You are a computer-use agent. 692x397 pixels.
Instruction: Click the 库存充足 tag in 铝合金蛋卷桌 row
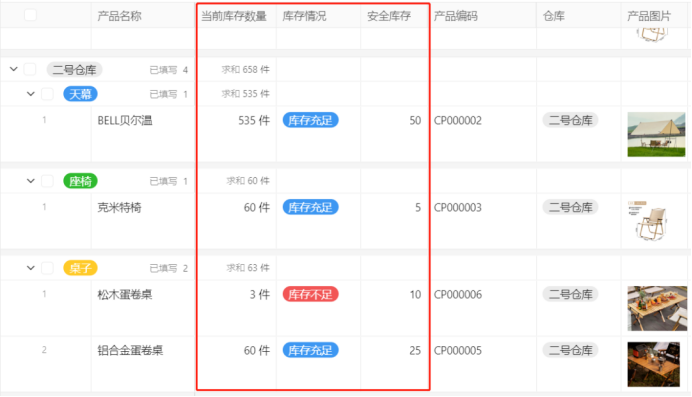(x=311, y=350)
